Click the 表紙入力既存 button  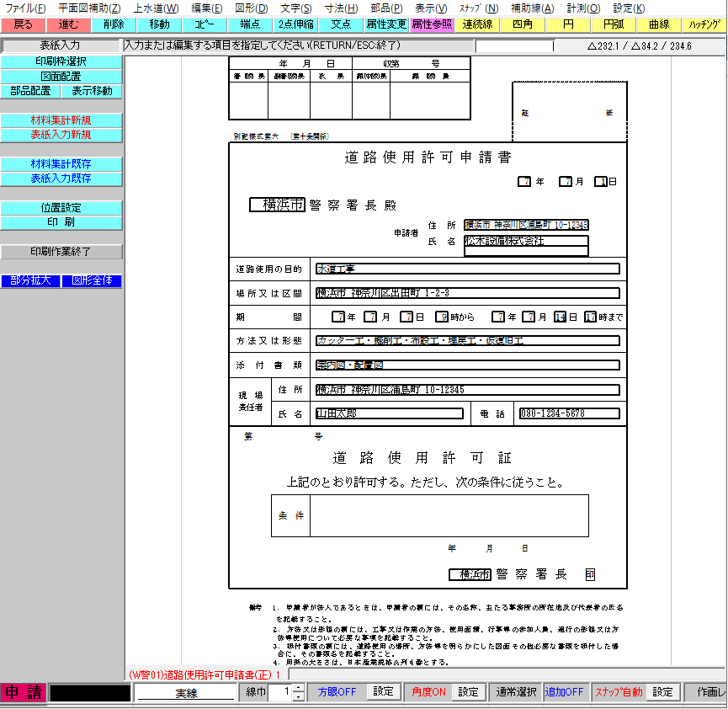[61, 179]
